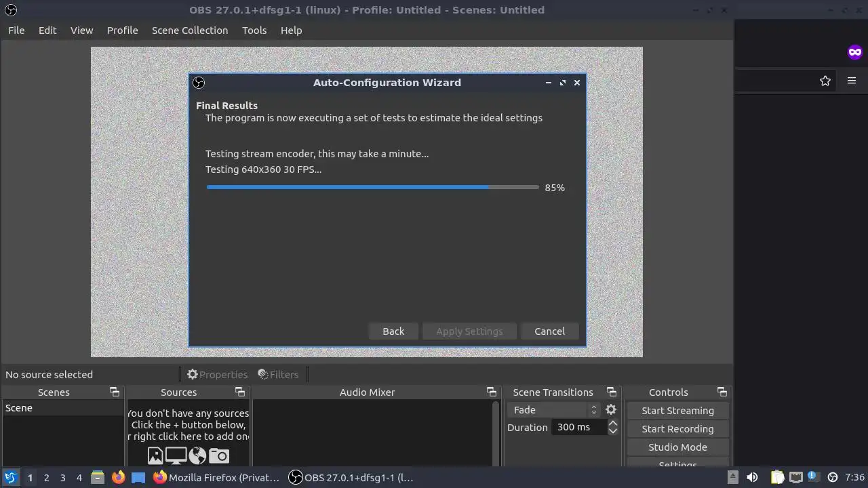
Task: Click the camera icon in Sources
Action: [219, 456]
